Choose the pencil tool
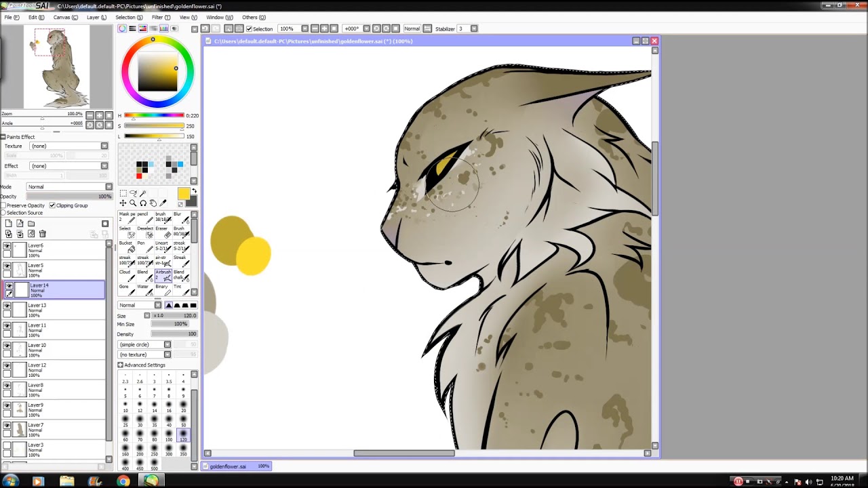The height and width of the screenshot is (488, 868). coord(144,217)
